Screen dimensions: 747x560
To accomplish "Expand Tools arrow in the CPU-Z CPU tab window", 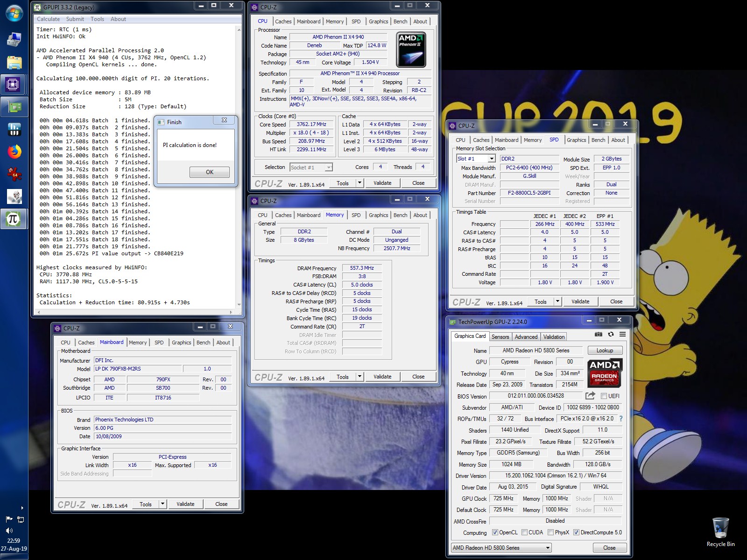I will pos(359,183).
